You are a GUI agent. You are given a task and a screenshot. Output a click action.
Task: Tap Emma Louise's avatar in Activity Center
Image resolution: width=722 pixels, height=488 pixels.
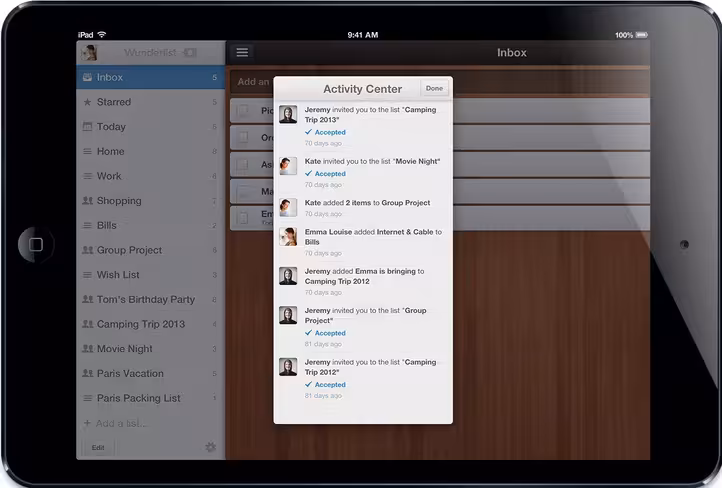coord(288,237)
